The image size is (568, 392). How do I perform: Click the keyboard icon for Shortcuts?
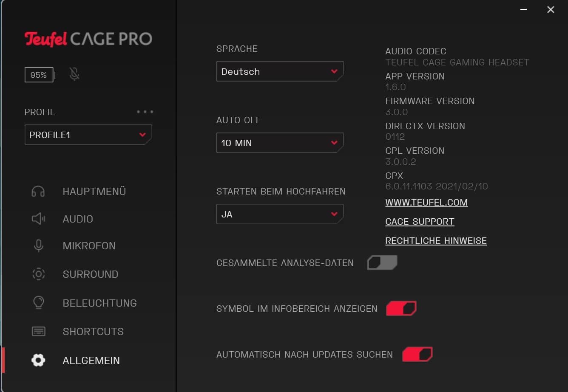[38, 331]
